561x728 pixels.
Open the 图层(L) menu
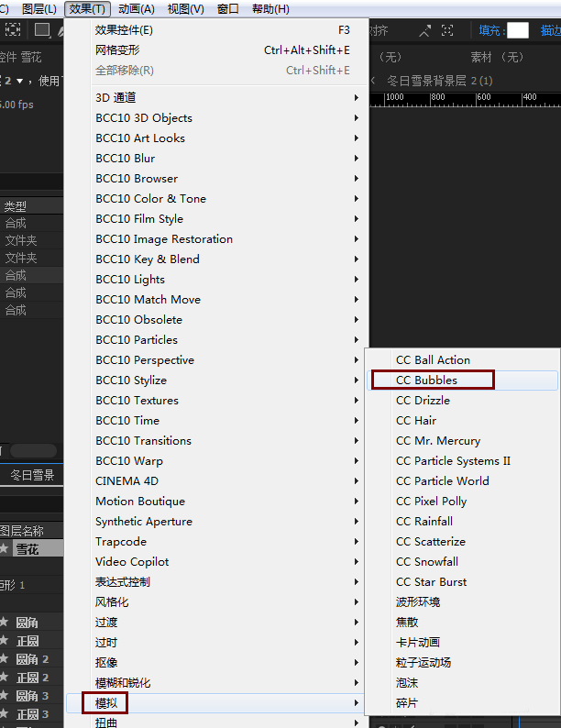coord(39,9)
